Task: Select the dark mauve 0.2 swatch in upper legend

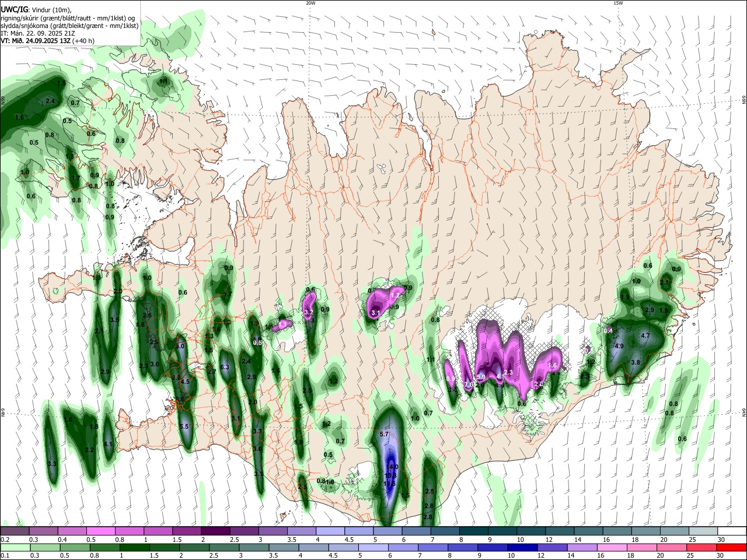Action: tap(15, 531)
